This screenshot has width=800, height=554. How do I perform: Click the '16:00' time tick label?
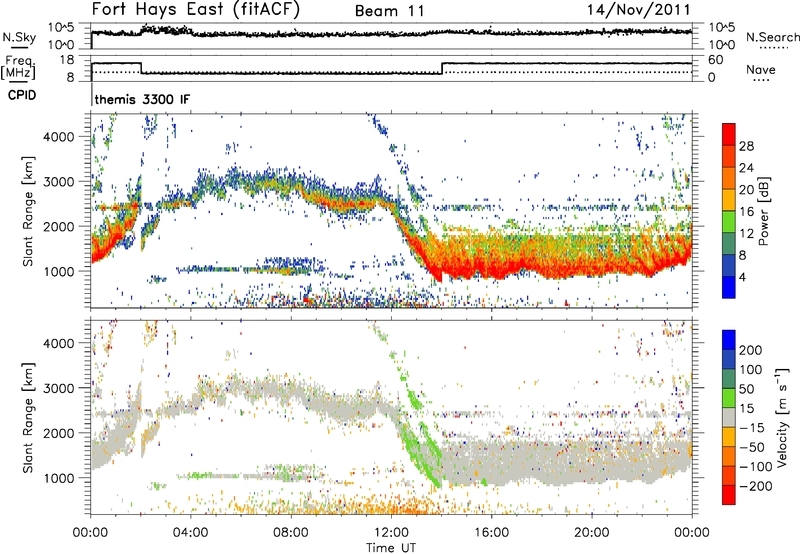click(491, 533)
